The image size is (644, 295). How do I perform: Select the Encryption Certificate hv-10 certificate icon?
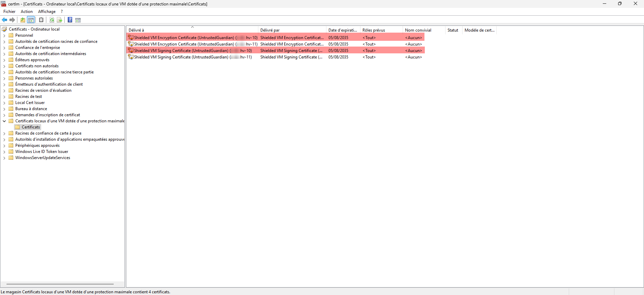(x=130, y=38)
